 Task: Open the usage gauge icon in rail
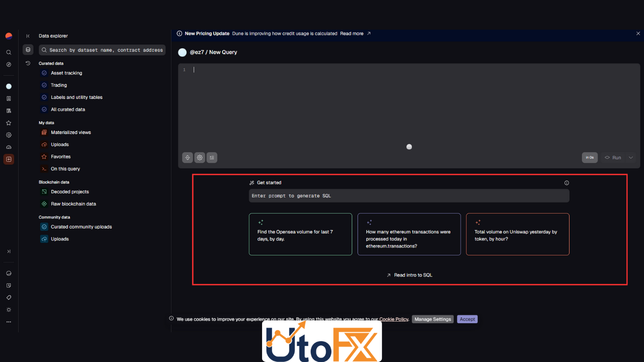point(8,147)
